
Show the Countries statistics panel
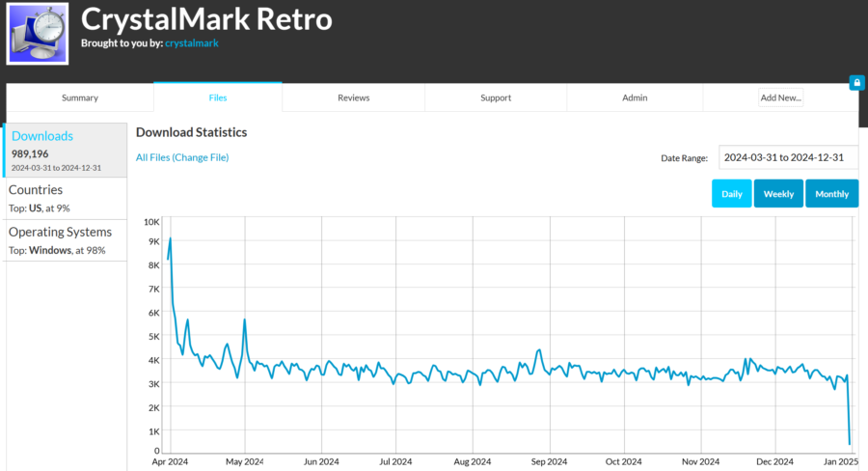(66, 198)
